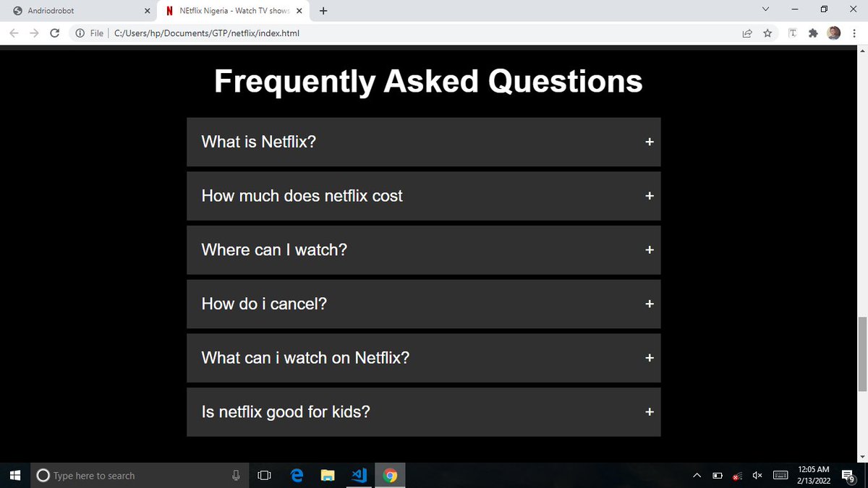
Task: Click the page scrollbar thumb
Action: [861, 354]
